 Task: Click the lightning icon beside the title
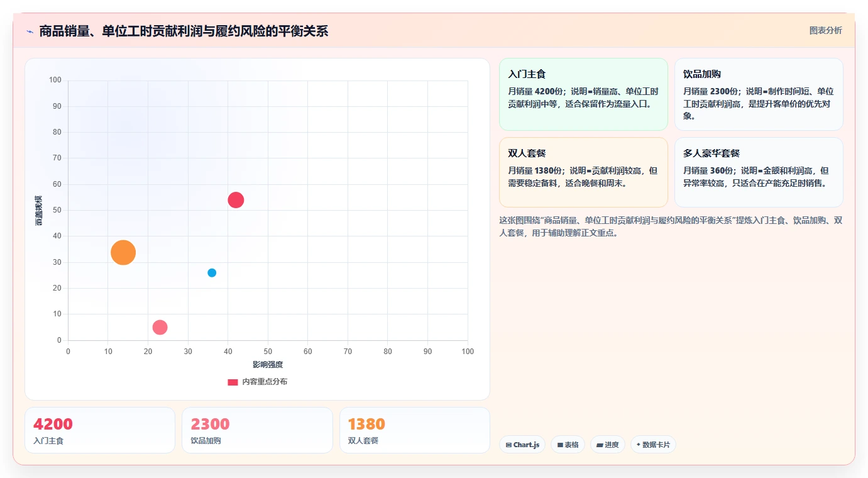pyautogui.click(x=30, y=31)
